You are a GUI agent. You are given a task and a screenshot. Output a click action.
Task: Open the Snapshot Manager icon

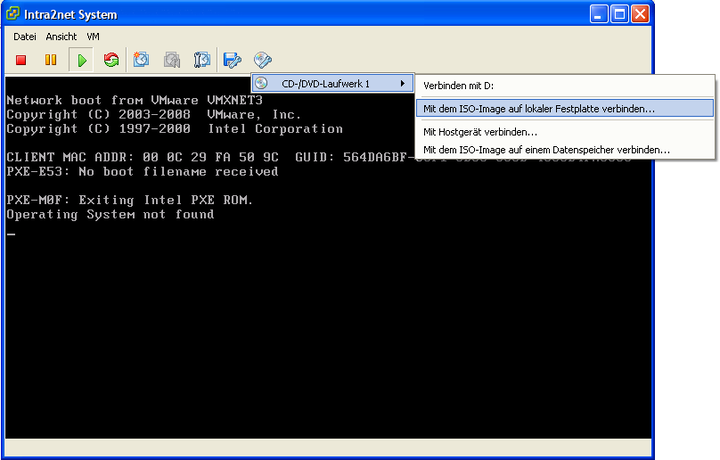pos(202,60)
